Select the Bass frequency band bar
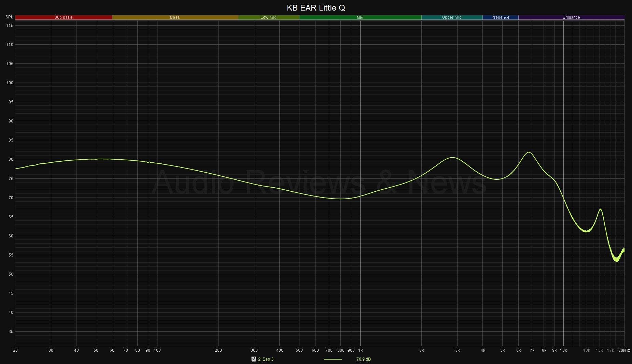 (x=175, y=17)
